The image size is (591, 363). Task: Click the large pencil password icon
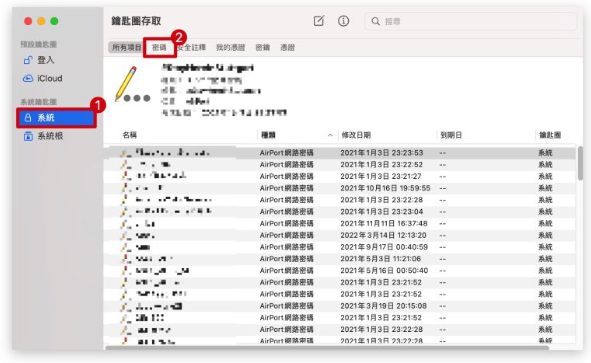click(132, 84)
